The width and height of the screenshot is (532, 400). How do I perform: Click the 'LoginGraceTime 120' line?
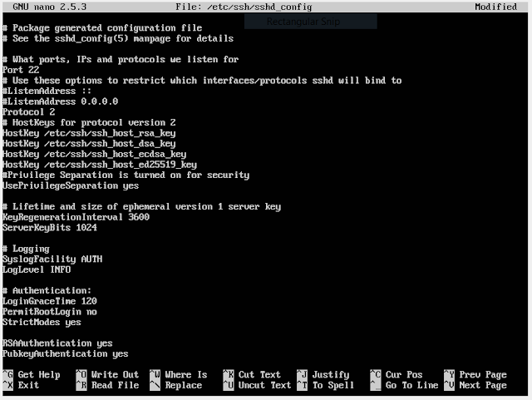pos(50,301)
